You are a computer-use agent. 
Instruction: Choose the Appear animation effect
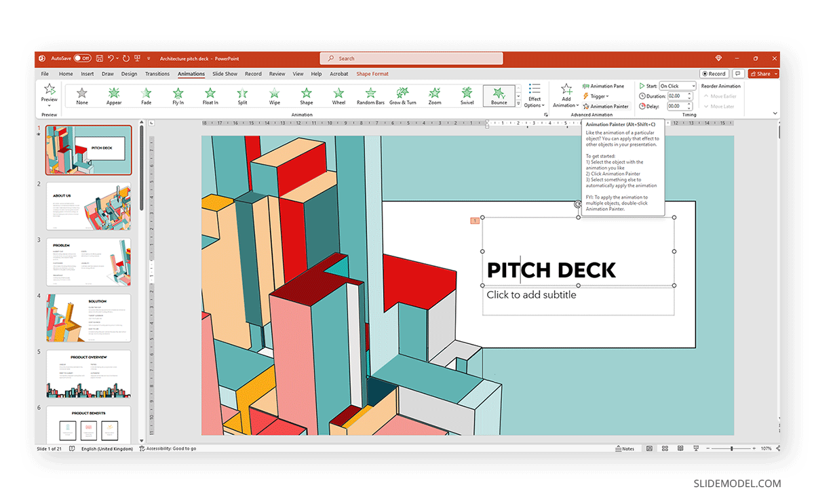tap(114, 96)
